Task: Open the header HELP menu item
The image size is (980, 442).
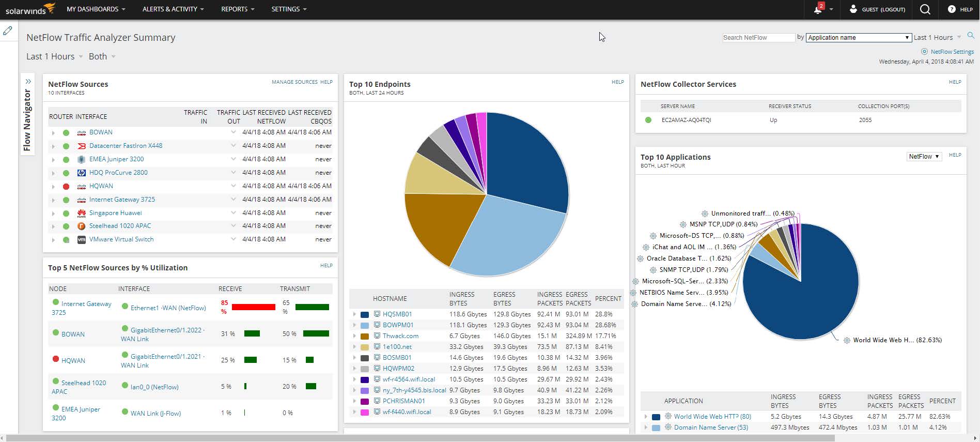Action: click(x=967, y=9)
